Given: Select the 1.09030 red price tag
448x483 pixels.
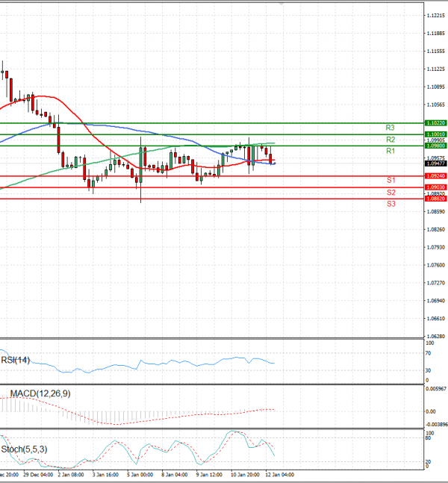Looking at the screenshot, I should pyautogui.click(x=435, y=187).
